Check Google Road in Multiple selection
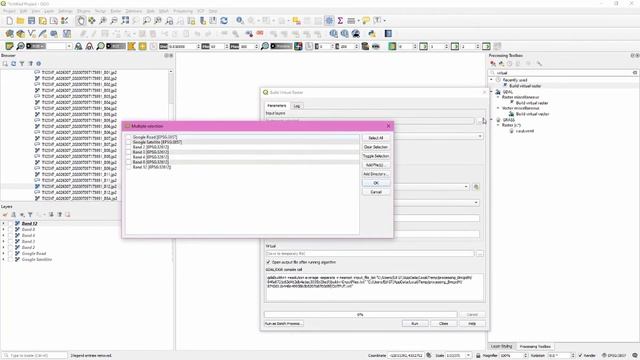 click(129, 137)
